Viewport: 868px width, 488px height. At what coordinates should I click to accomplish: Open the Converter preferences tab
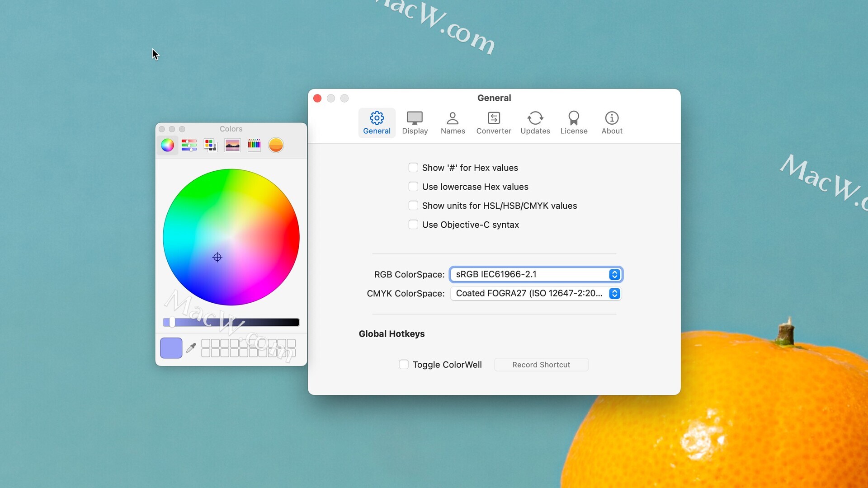(494, 123)
